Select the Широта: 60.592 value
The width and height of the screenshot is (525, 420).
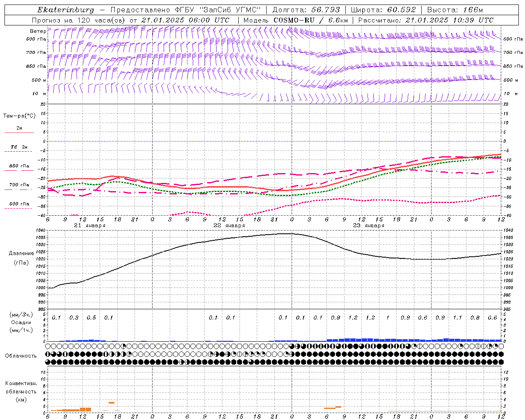pyautogui.click(x=383, y=10)
